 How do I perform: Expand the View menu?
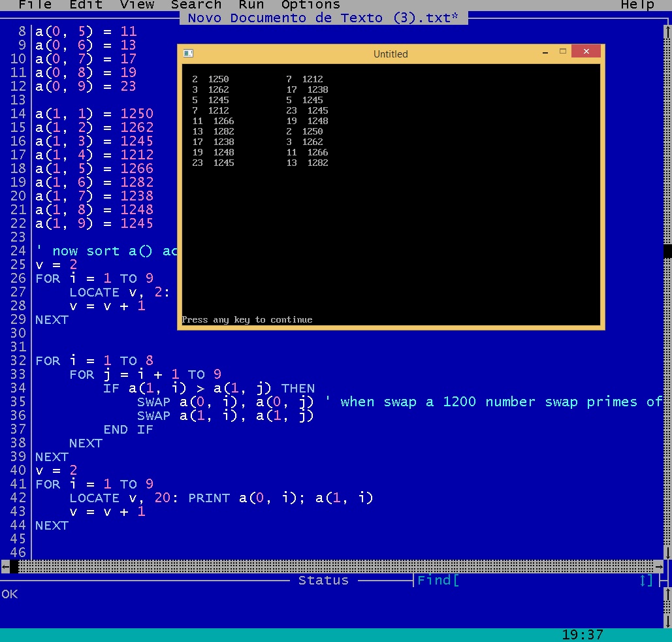[136, 5]
